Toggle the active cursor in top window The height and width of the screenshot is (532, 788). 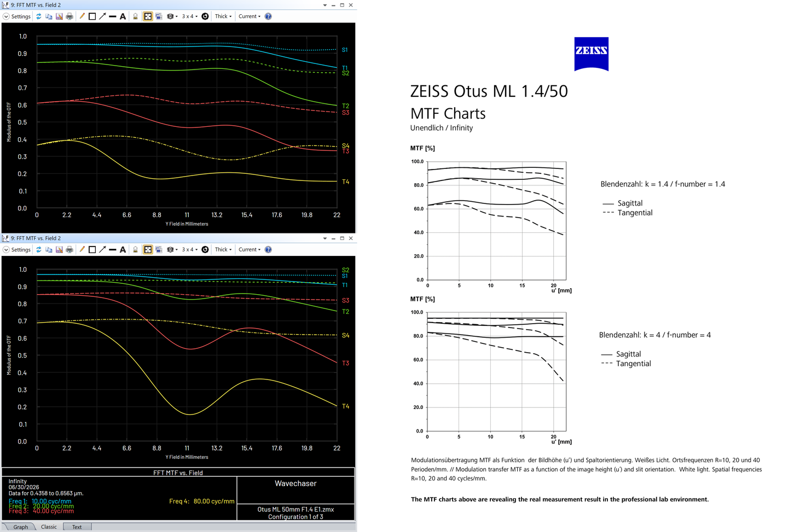point(148,16)
